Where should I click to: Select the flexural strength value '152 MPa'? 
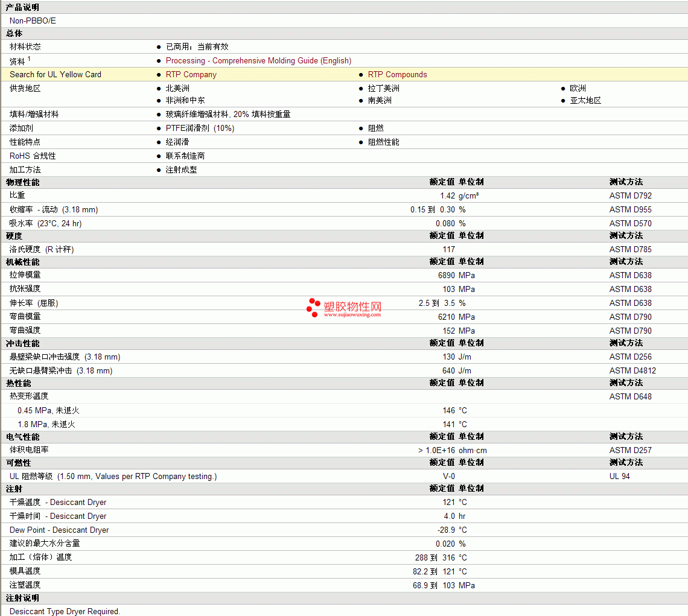coord(459,331)
